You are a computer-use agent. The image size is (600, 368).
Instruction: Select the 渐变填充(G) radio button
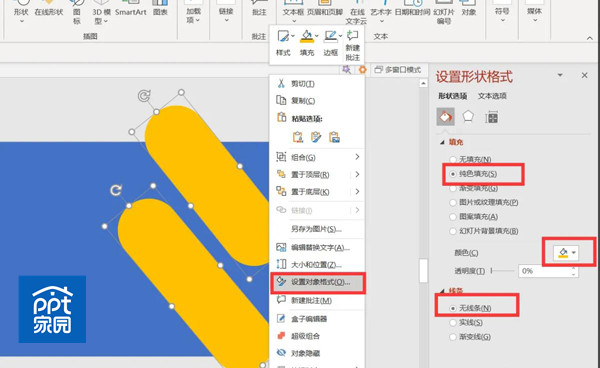pos(453,188)
